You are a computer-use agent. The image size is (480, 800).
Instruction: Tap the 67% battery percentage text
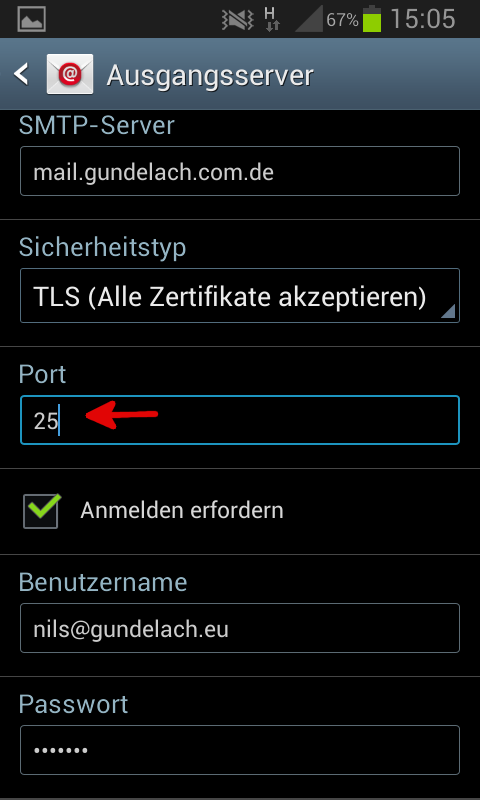[342, 20]
